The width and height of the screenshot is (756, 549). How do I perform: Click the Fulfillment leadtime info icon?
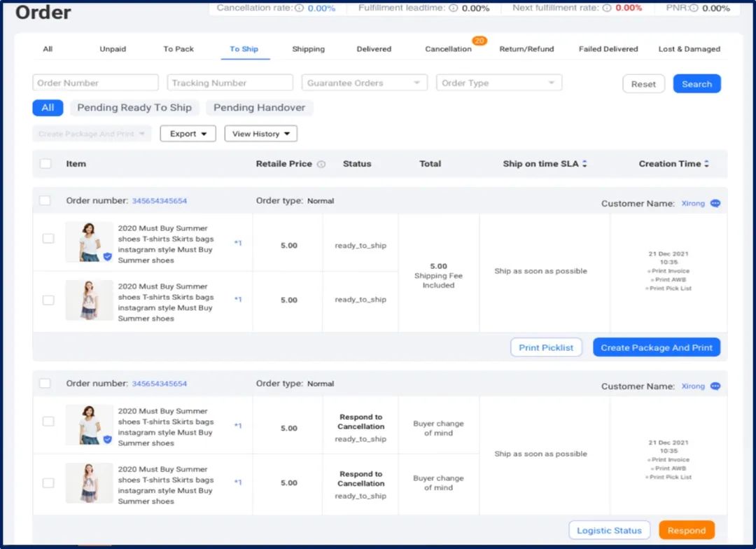pos(453,8)
